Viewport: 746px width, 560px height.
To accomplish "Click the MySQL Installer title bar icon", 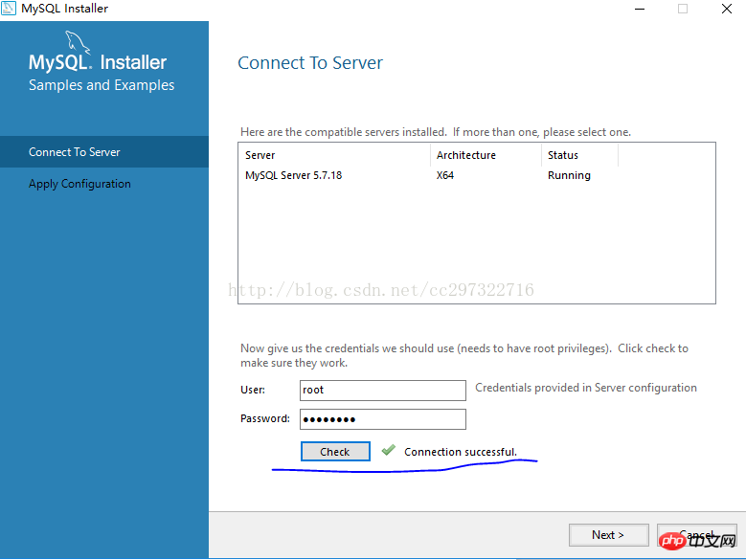I will (9, 8).
